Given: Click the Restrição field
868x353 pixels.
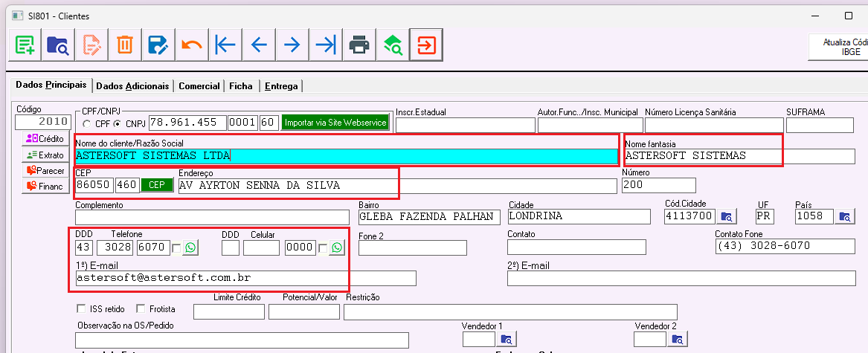Looking at the screenshot, I should tap(510, 312).
